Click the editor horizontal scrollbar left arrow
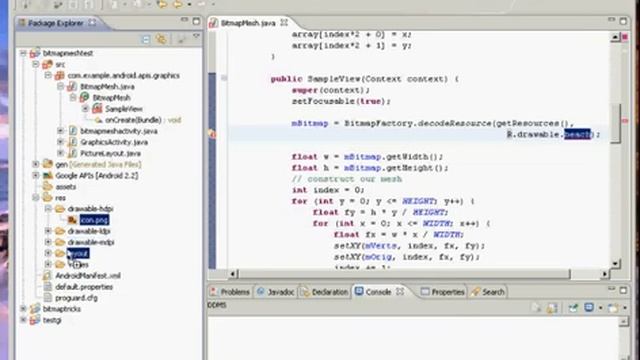This screenshot has width=640, height=360. pyautogui.click(x=232, y=274)
